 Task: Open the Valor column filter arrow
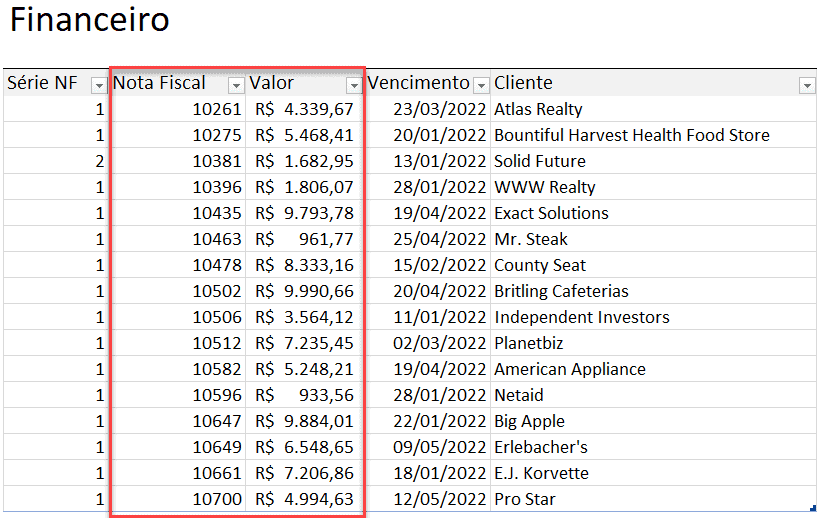point(354,85)
